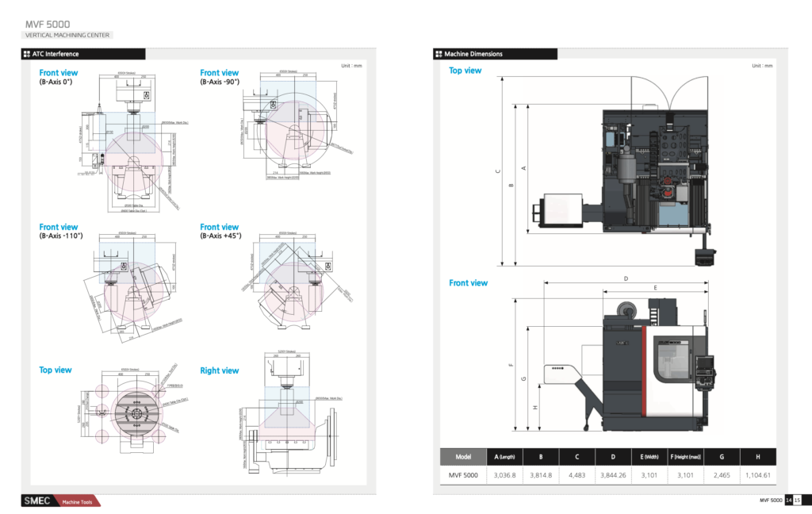Click the Vertical Machining Center subtitle label
The height and width of the screenshot is (514, 812).
pyautogui.click(x=67, y=35)
